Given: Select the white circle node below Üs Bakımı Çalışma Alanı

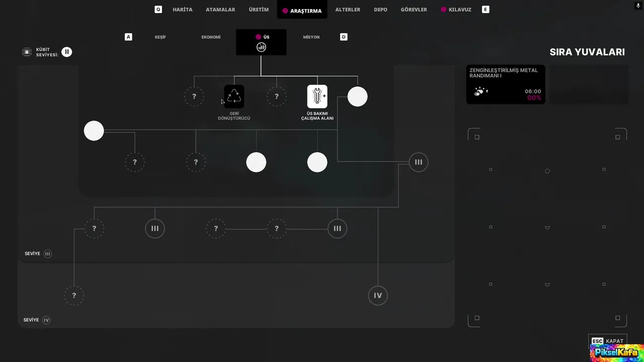Looking at the screenshot, I should click(x=317, y=162).
